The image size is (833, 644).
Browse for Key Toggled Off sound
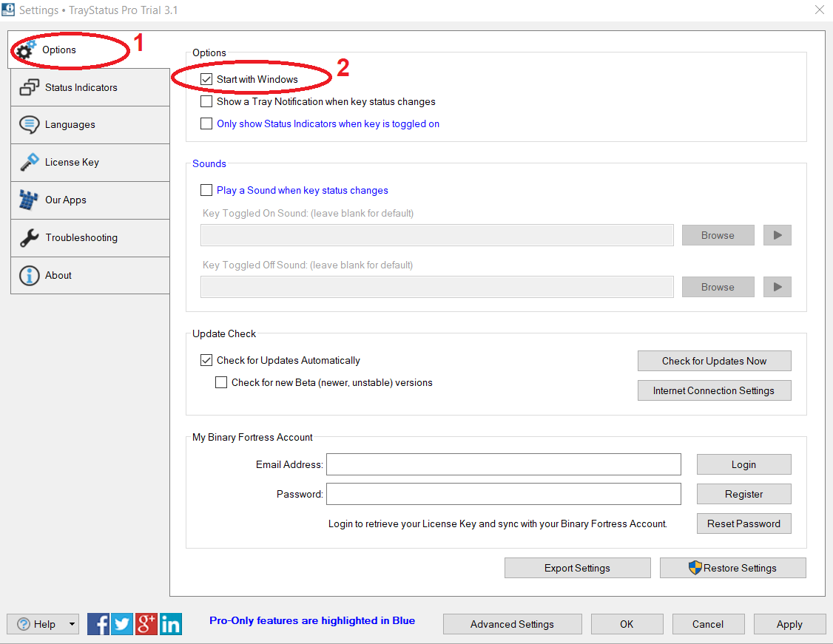pos(718,287)
